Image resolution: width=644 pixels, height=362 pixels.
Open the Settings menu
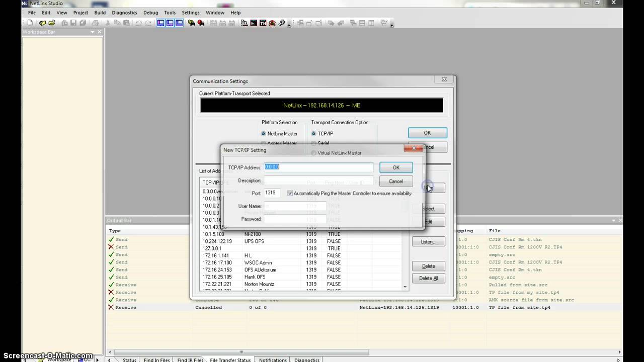[190, 13]
